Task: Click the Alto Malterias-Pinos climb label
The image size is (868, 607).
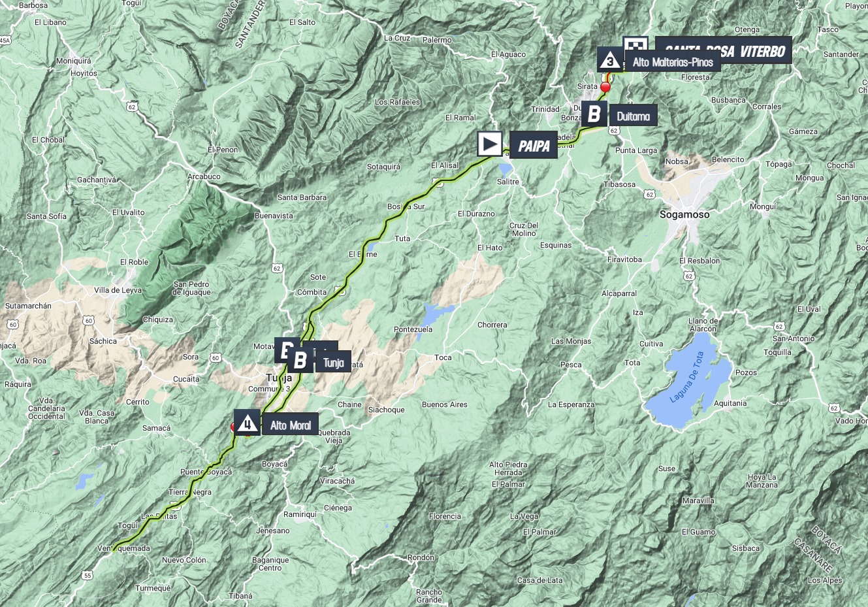Action: click(x=672, y=62)
